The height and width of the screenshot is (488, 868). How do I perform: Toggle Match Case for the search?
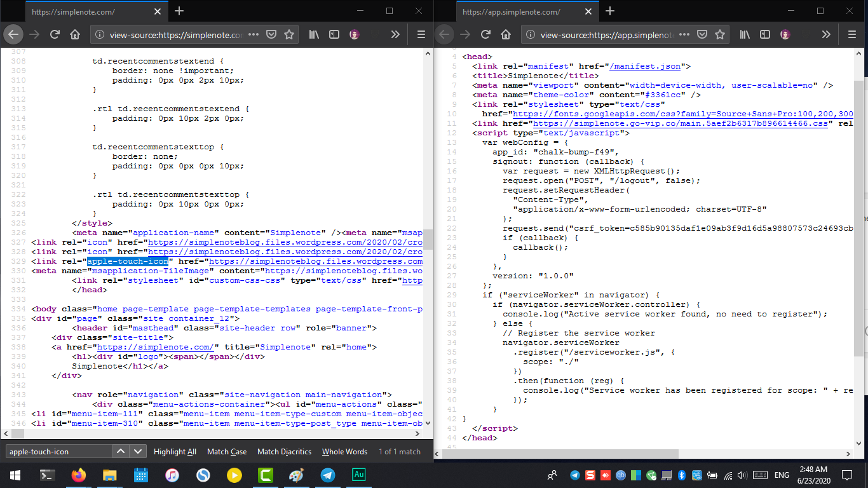pyautogui.click(x=227, y=452)
